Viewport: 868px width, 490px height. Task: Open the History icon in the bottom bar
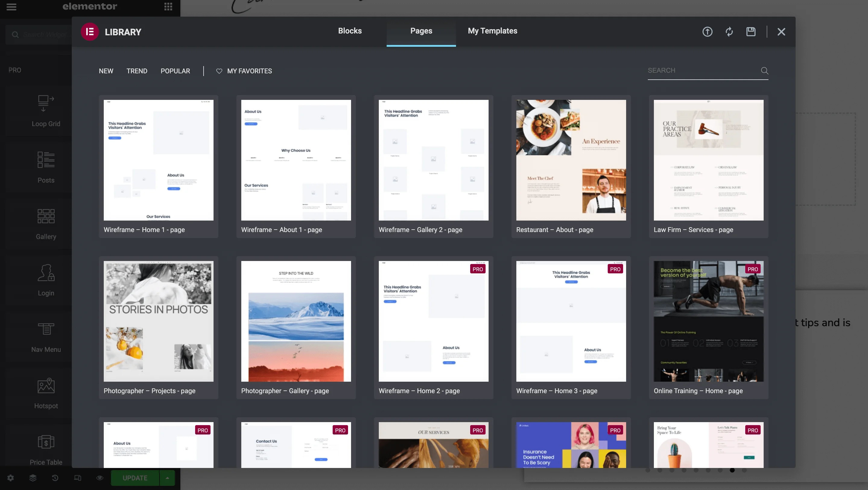coord(55,478)
